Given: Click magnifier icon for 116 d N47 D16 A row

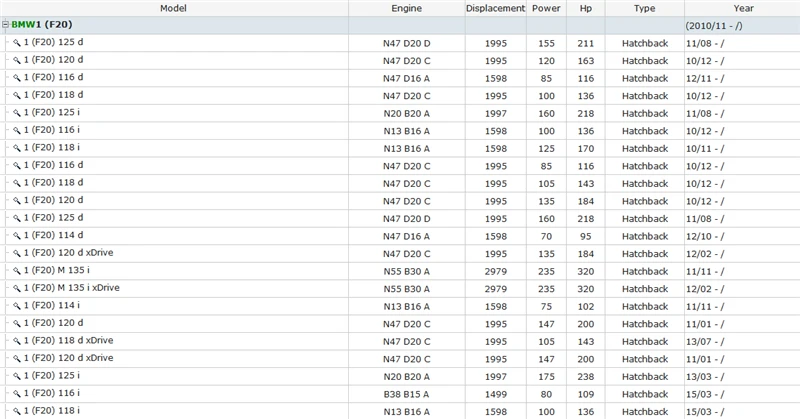Looking at the screenshot, I should (17, 78).
